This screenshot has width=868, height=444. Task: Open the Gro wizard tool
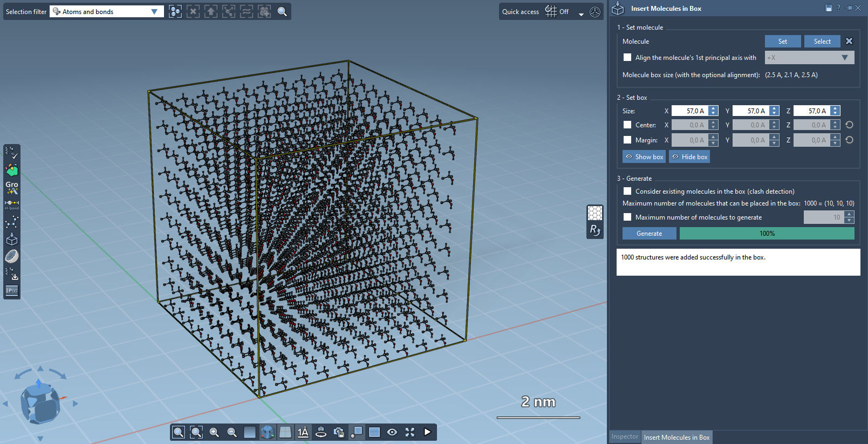point(11,187)
